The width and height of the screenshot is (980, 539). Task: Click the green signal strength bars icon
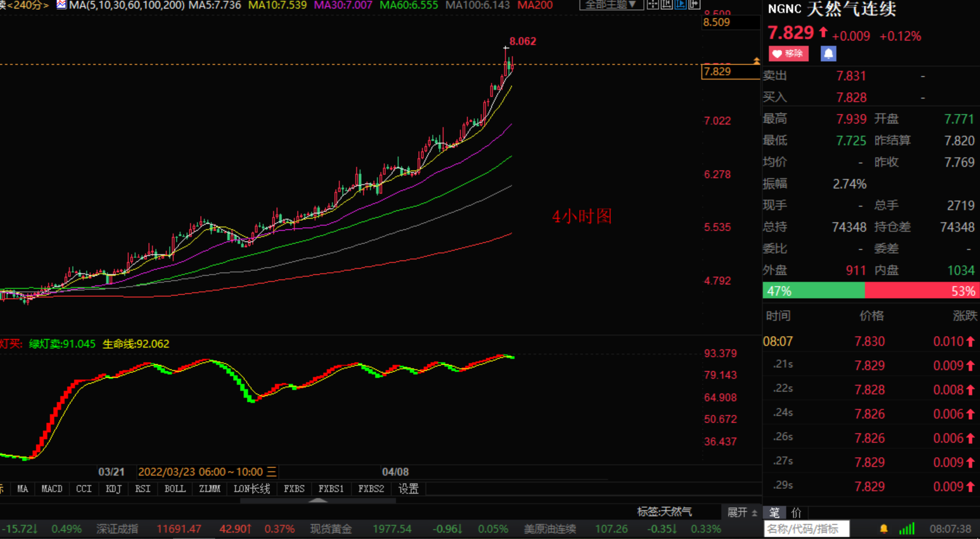[907, 529]
